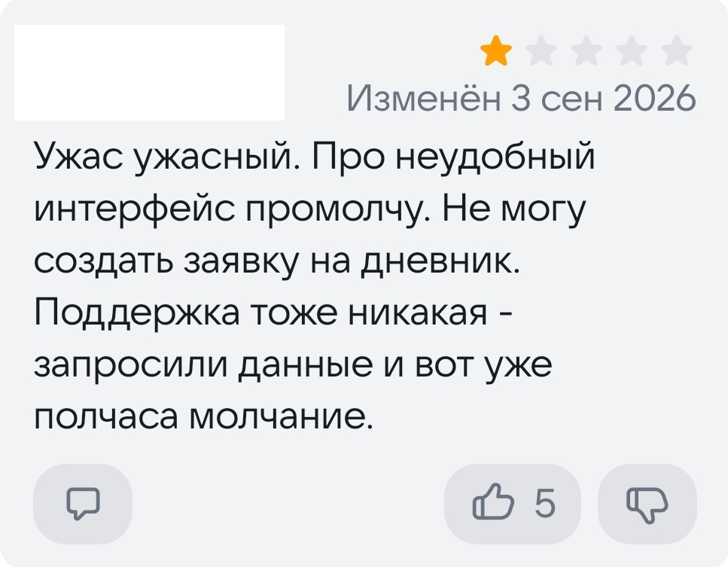Screen dimensions: 728x567
Task: Dislike the review with the thumbs-down icon
Action: pos(647,504)
